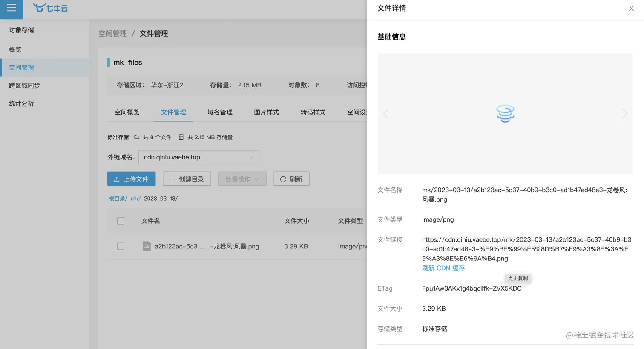Screen dimensions: 644x349
Task: Click the ETag value Fpu1Aw3AKx1g4bqcIlfk-ZVX5KDC
Action: click(471, 288)
